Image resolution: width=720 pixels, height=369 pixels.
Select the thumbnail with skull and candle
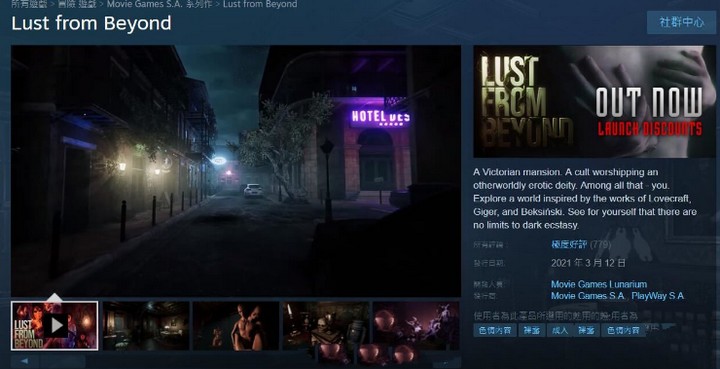[326, 325]
